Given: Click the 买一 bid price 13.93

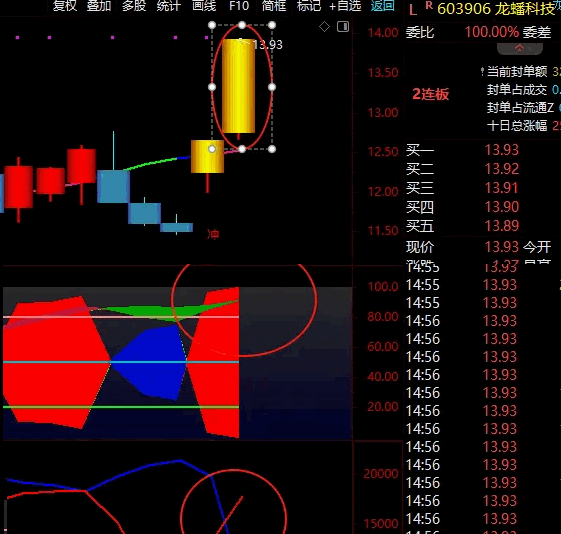Looking at the screenshot, I should click(502, 150).
